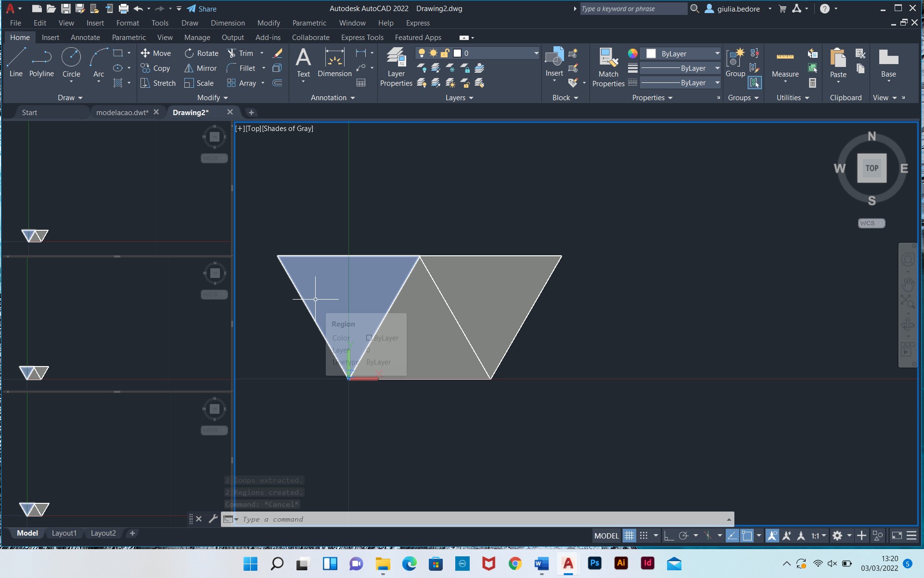Click the Array tool
This screenshot has height=578, width=924.
tap(242, 83)
